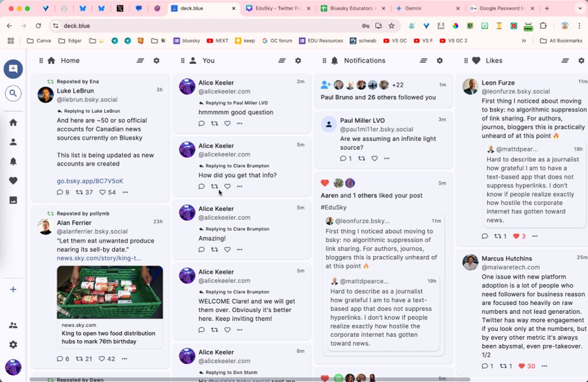Like Alice Keeler's 'Amazing!' post
Viewport: 588px width, 382px height.
[227, 249]
